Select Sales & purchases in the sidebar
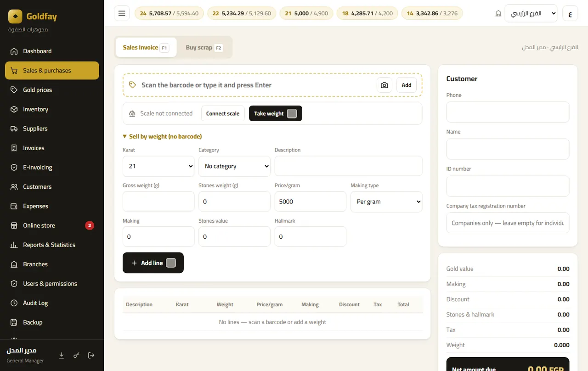Image resolution: width=588 pixels, height=371 pixels. coord(52,70)
